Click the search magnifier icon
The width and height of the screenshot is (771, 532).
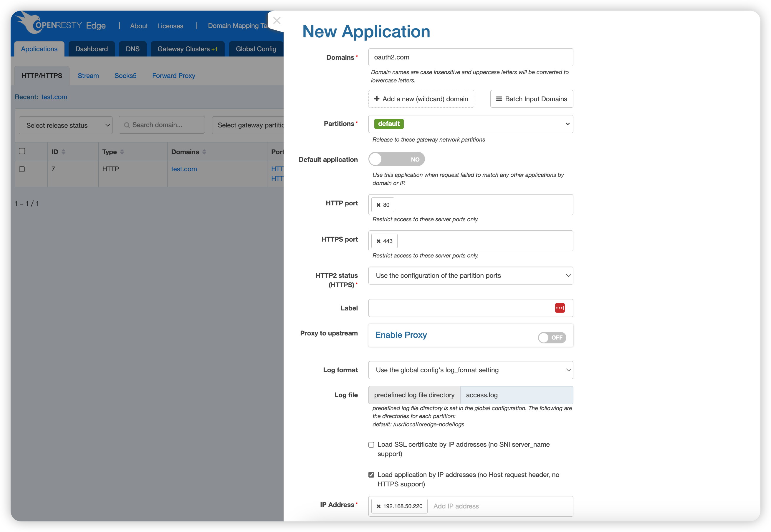pos(127,125)
